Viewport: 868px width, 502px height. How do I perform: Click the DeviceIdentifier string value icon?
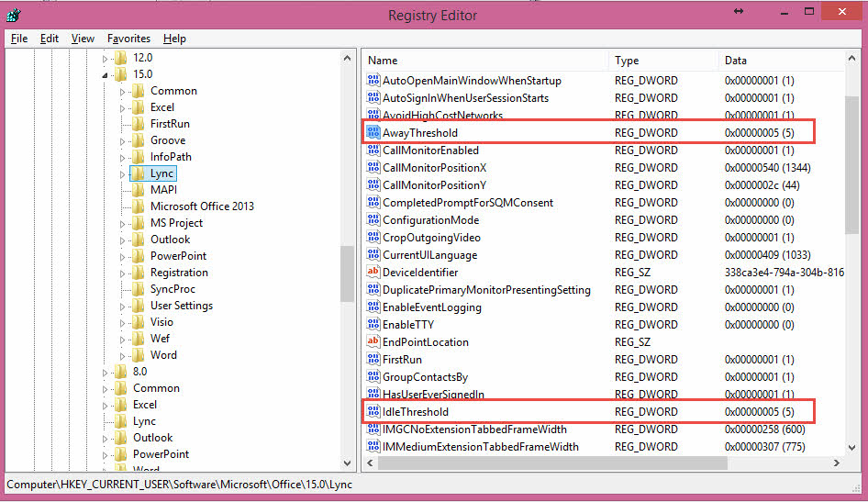373,273
